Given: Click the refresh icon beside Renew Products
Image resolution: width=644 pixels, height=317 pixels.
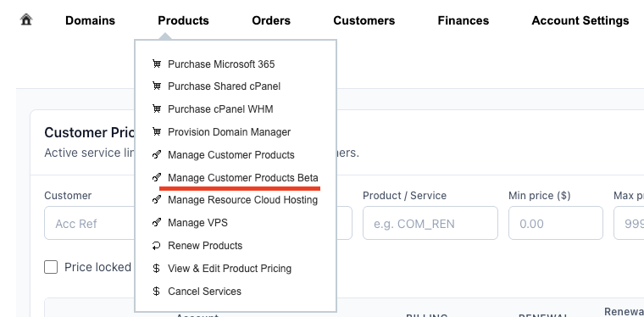Looking at the screenshot, I should (157, 246).
